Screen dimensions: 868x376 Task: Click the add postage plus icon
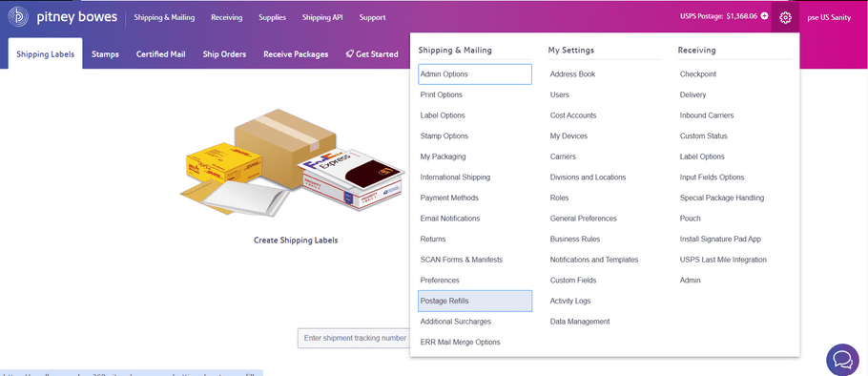point(764,16)
